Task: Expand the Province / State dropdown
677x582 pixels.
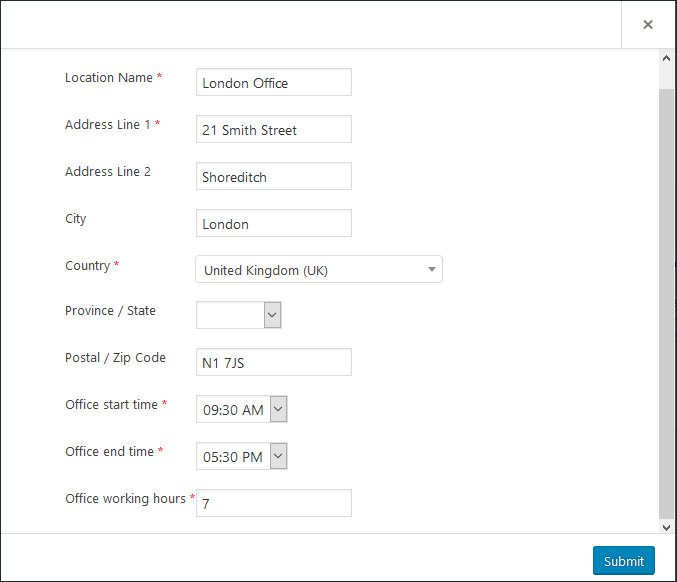Action: click(272, 315)
